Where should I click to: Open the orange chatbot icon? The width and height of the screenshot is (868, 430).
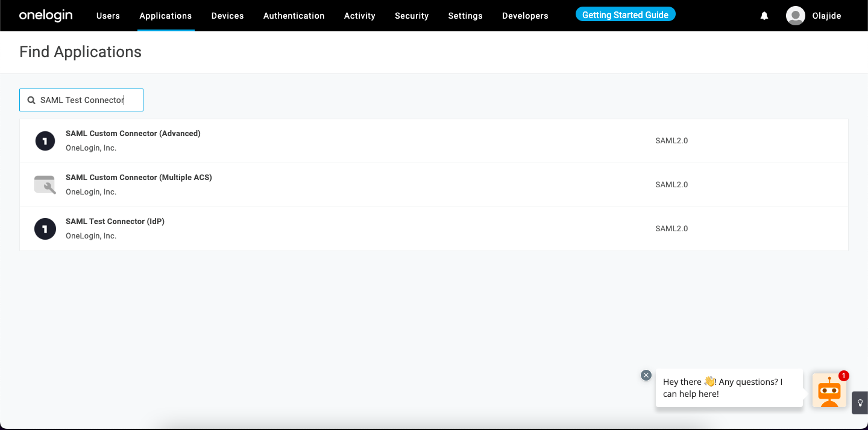tap(829, 390)
